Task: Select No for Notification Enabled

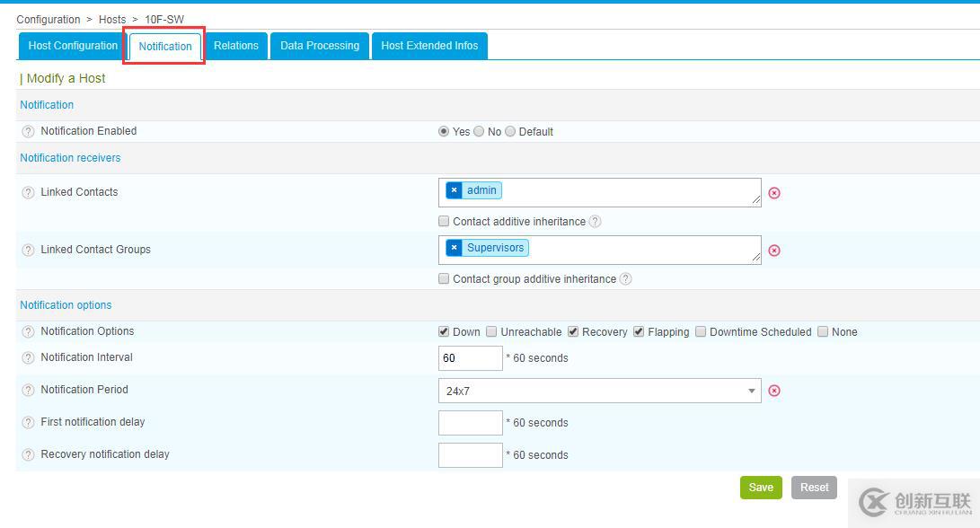Action: tap(479, 131)
